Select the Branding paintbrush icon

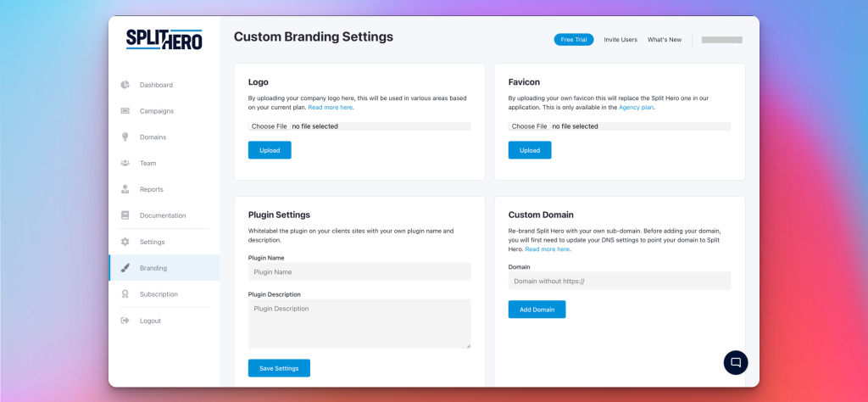(125, 268)
